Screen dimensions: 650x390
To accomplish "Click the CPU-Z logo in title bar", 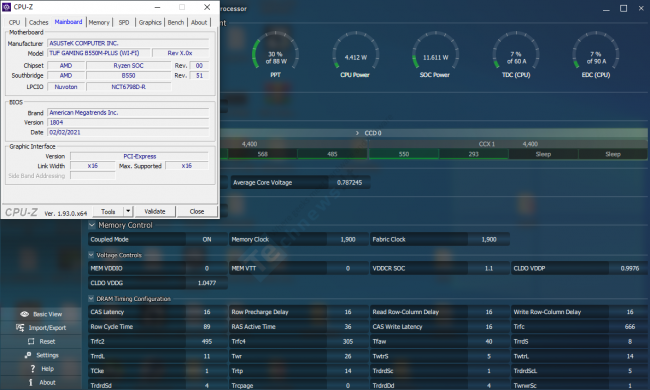I will [7, 7].
